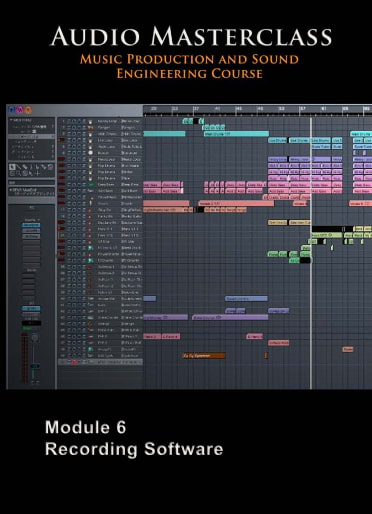The height and width of the screenshot is (514, 372).
Task: Click the instrument icon of track 1
Action: (90, 121)
